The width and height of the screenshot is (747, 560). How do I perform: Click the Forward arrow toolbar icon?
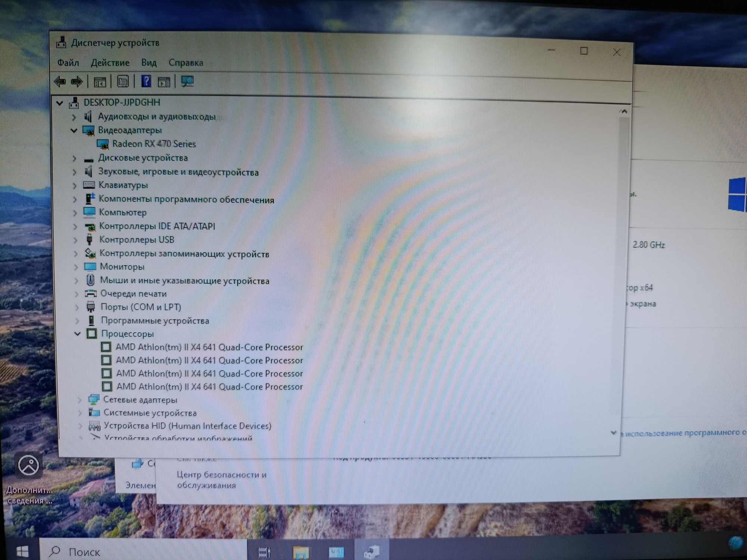click(77, 81)
